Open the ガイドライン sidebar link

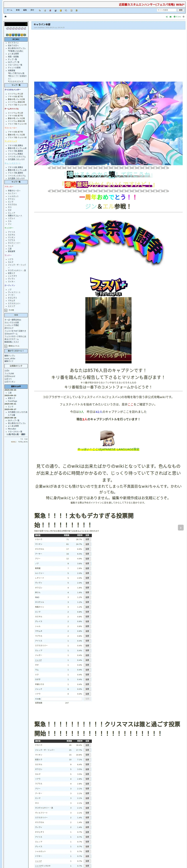13,43
